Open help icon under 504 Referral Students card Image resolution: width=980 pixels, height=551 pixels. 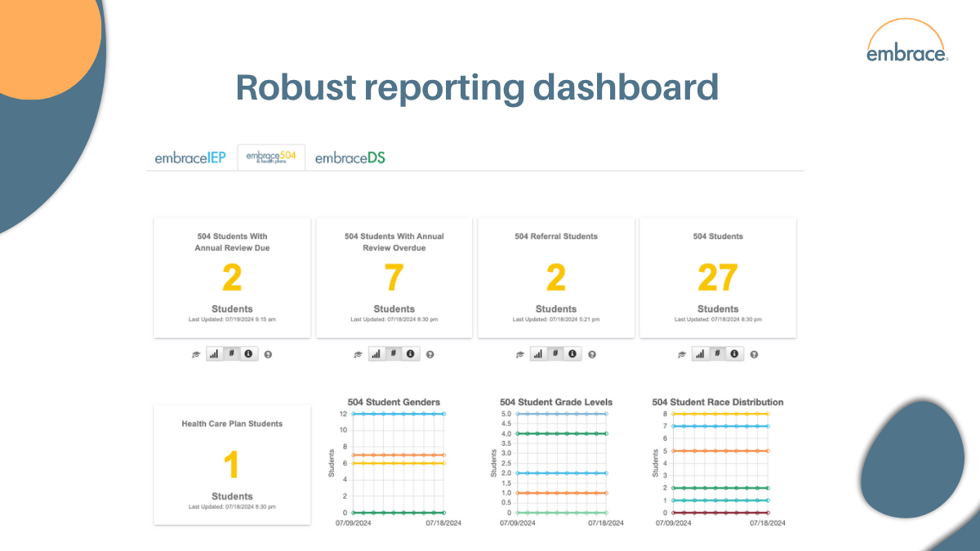[592, 354]
